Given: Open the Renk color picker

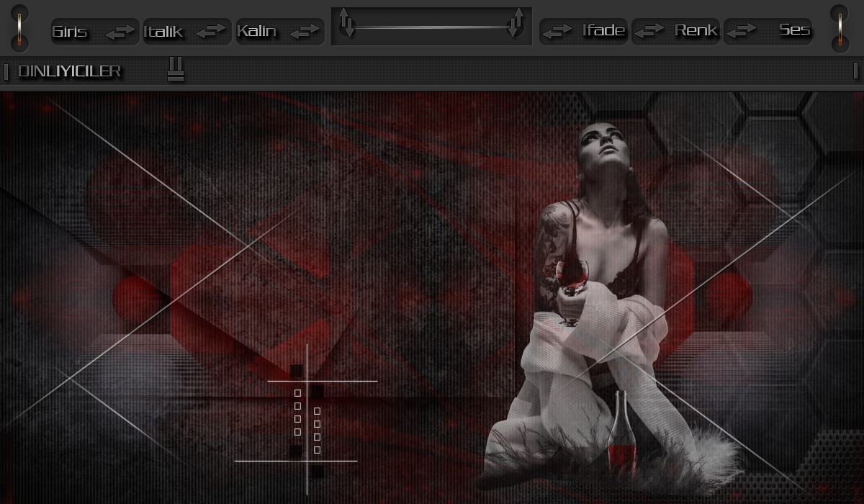Looking at the screenshot, I should [x=696, y=30].
